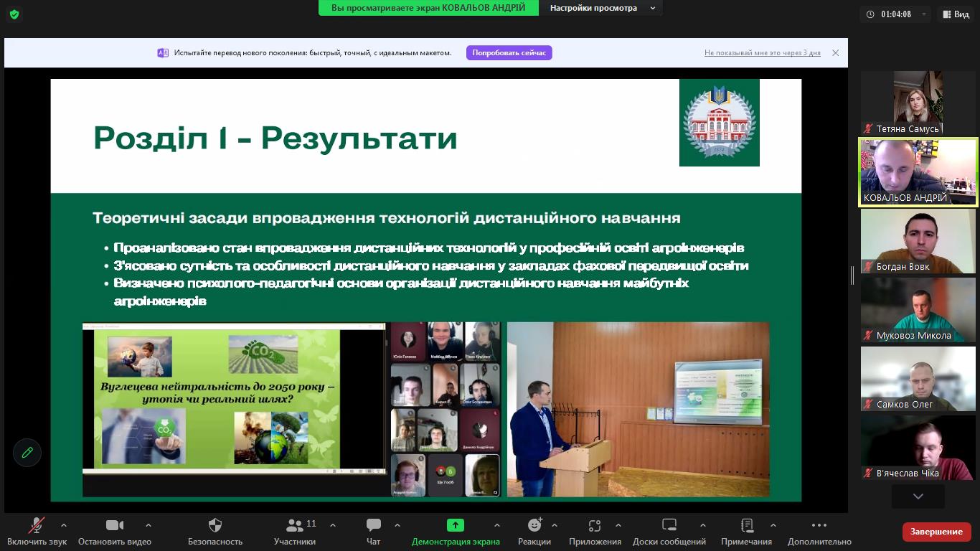Viewport: 980px width, 551px height.
Task: Open the Participants panel icon
Action: tap(294, 525)
